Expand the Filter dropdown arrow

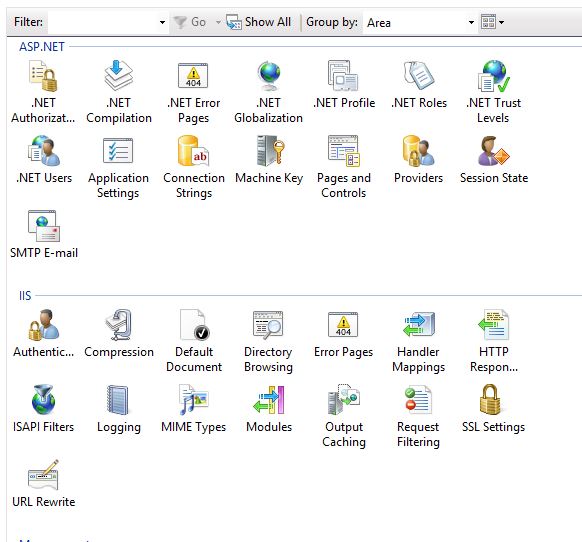162,22
